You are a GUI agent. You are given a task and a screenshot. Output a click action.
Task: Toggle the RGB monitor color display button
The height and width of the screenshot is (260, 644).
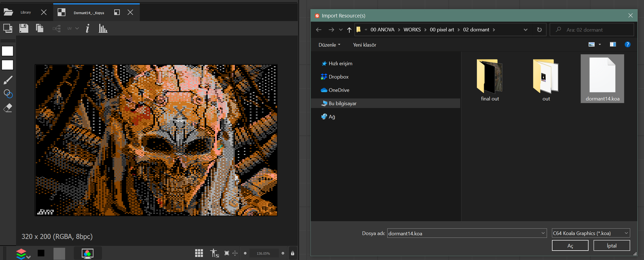coord(87,253)
